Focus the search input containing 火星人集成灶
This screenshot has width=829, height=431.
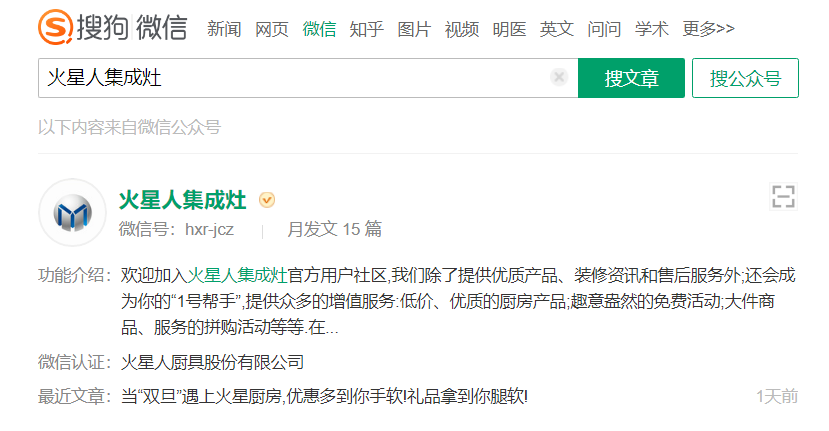coord(296,78)
